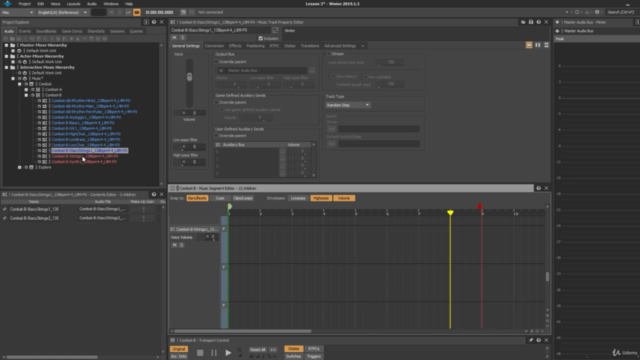
Task: Enable Override parent under User-Defined Auxiliary Sends
Action: [217, 136]
